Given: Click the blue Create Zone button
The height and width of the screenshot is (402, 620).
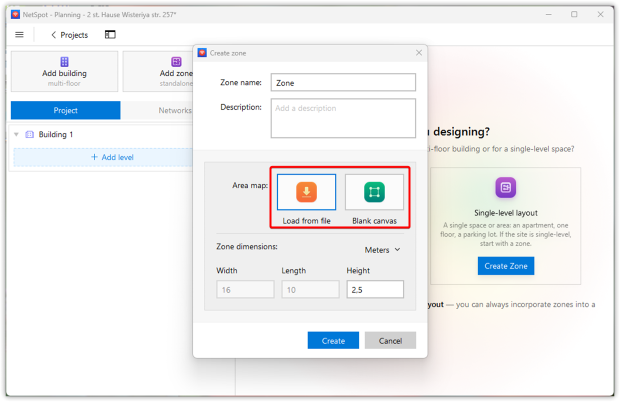Looking at the screenshot, I should [506, 266].
